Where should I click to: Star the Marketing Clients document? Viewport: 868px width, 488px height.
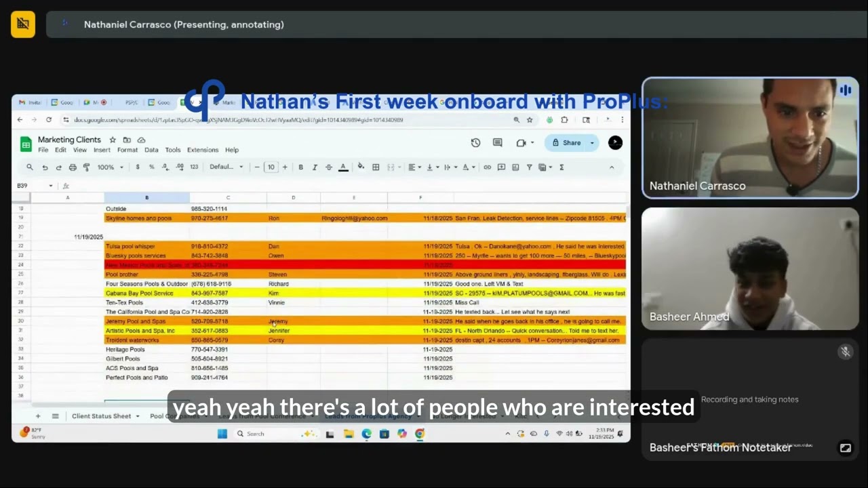point(113,140)
